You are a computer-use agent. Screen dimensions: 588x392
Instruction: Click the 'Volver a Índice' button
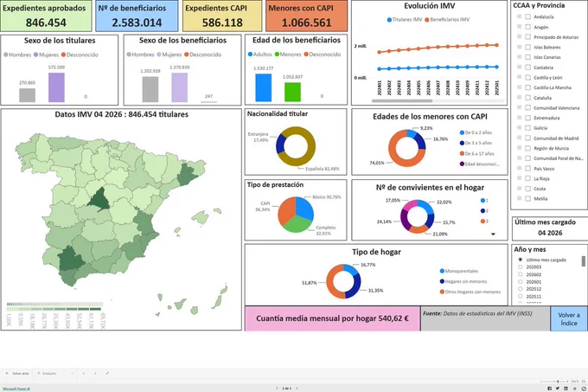pyautogui.click(x=568, y=318)
